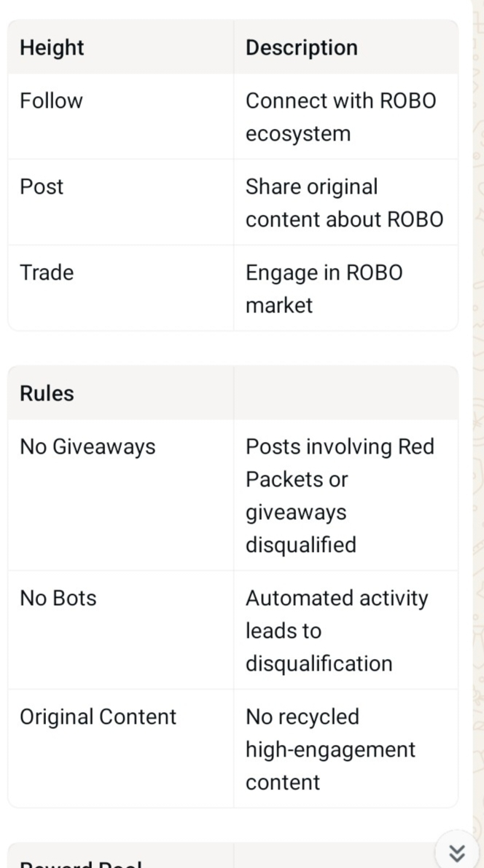
Task: Click the partially visible Reward Pool header
Action: pyautogui.click(x=81, y=862)
